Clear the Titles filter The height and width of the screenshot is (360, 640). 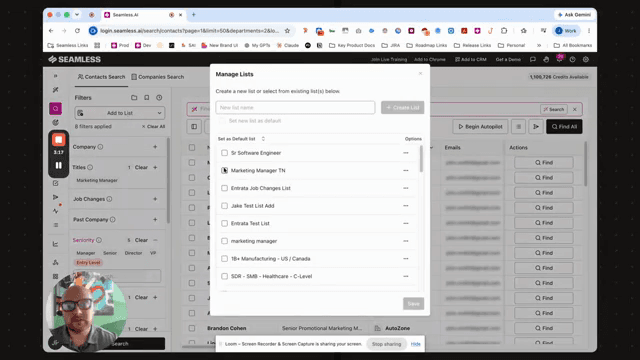[x=141, y=167]
